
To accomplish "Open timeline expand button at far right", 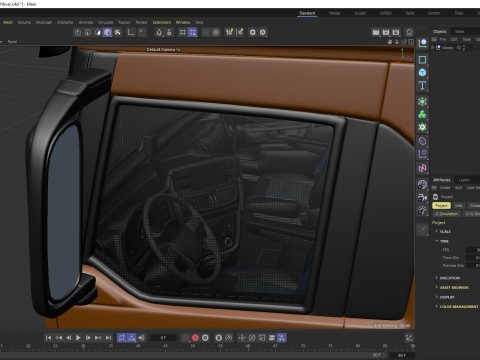I will 409,338.
